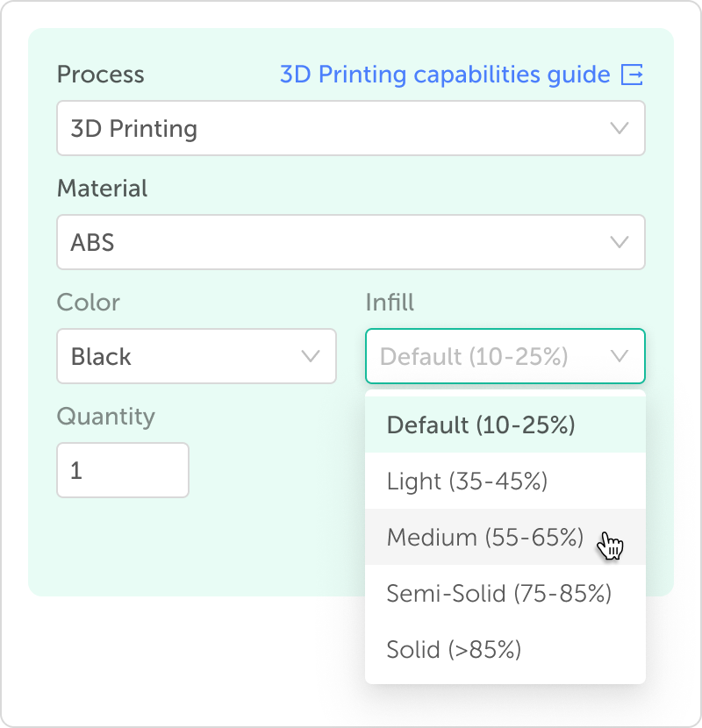The height and width of the screenshot is (728, 702).
Task: Click the Infill field label
Action: [x=390, y=303]
